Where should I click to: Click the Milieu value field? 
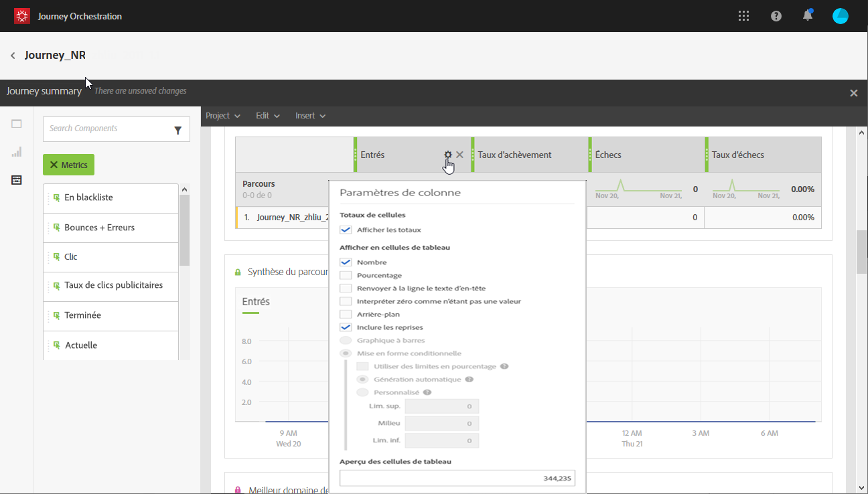pyautogui.click(x=442, y=424)
